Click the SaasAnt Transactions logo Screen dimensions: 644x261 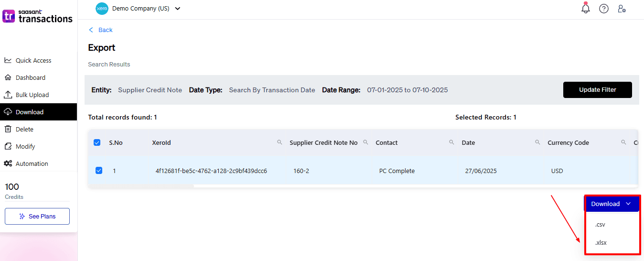(38, 16)
